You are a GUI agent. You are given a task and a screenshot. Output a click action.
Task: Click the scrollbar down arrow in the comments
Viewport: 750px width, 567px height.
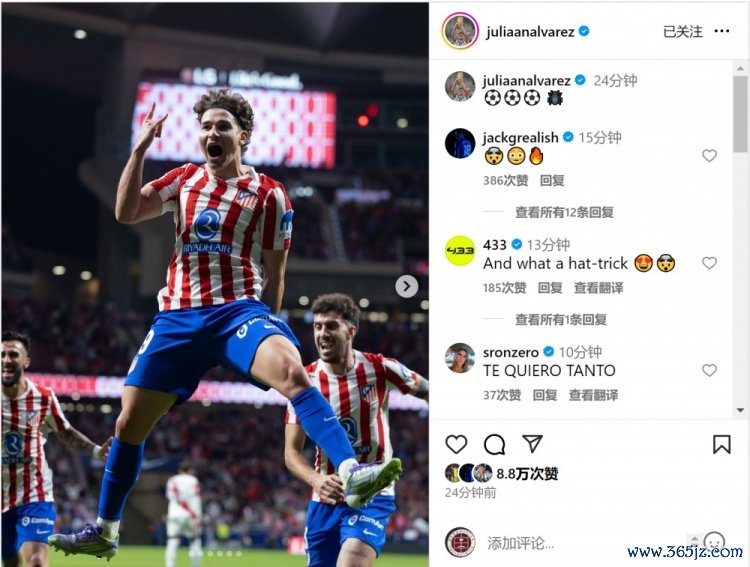pyautogui.click(x=740, y=410)
